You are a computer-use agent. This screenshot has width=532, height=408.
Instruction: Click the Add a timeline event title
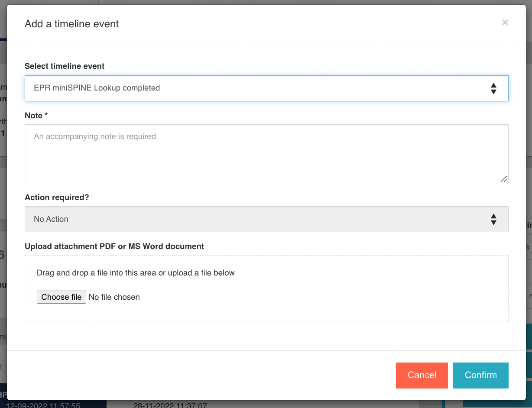pos(72,24)
